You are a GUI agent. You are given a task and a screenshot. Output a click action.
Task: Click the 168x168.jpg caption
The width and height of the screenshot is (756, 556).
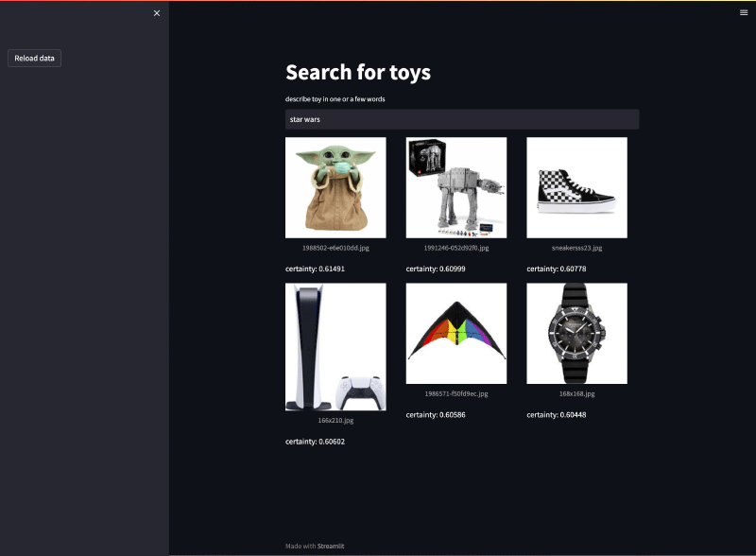[576, 393]
